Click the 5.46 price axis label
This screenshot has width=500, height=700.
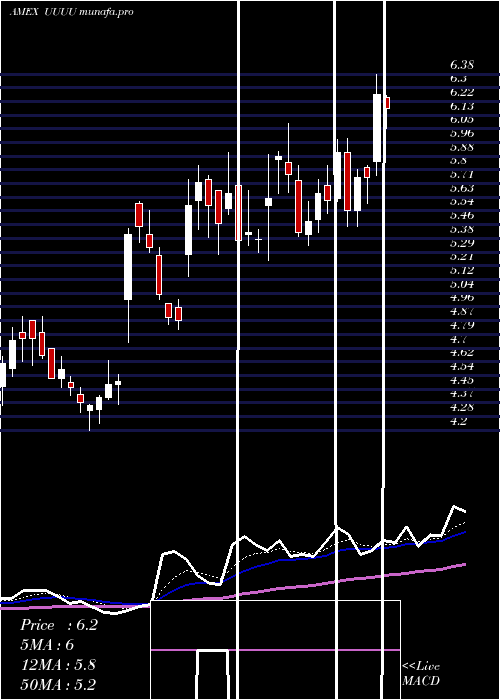[x=462, y=215]
